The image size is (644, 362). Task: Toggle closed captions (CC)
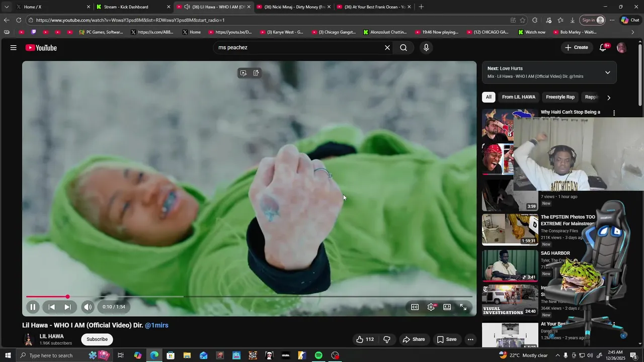[415, 307]
